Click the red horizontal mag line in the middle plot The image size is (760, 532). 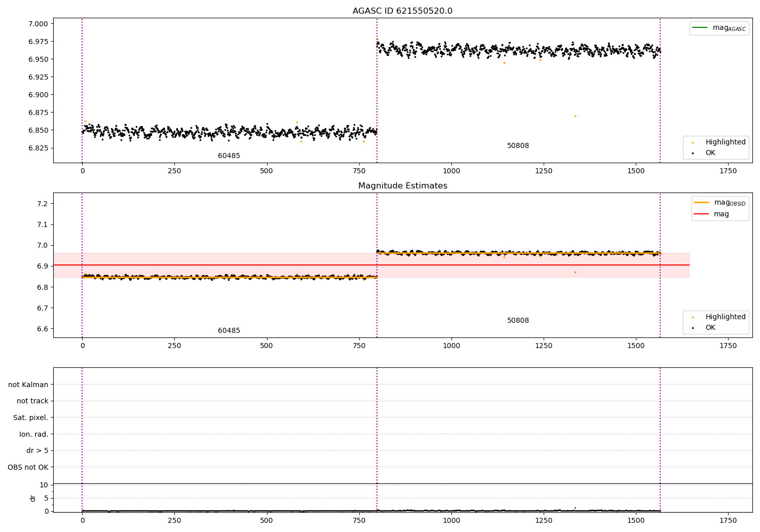coord(371,265)
